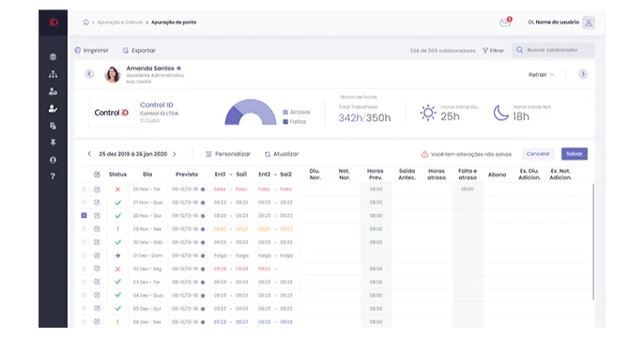Select checkbox for 30 Nov - Sáb row

pyautogui.click(x=84, y=242)
